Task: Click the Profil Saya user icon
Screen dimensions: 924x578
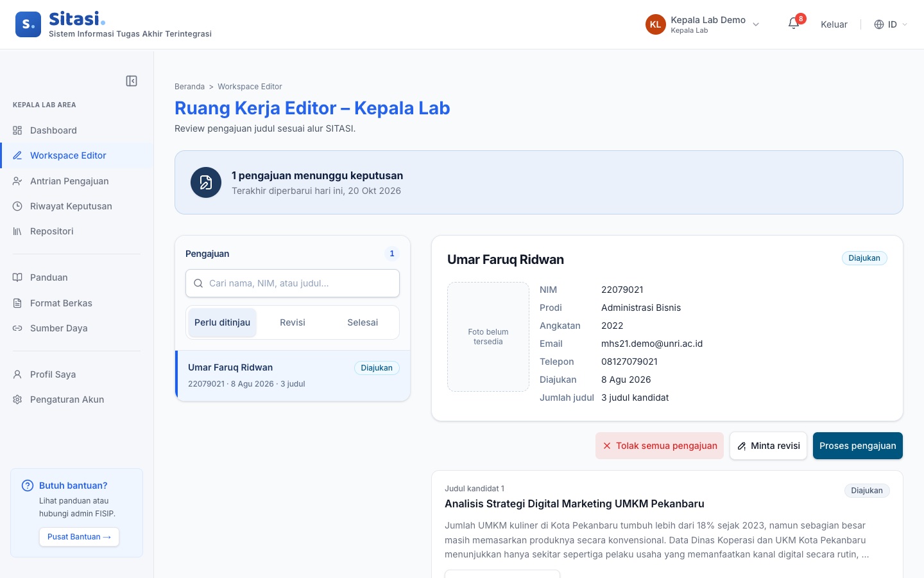Action: [17, 374]
